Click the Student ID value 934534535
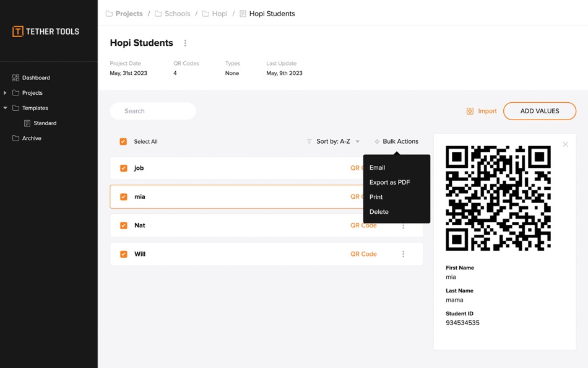This screenshot has width=588, height=368. pos(462,323)
